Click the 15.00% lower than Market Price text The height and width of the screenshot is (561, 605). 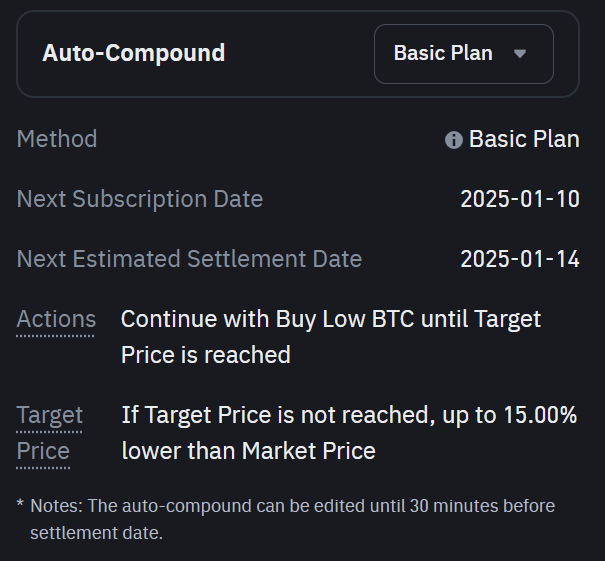[x=349, y=432]
